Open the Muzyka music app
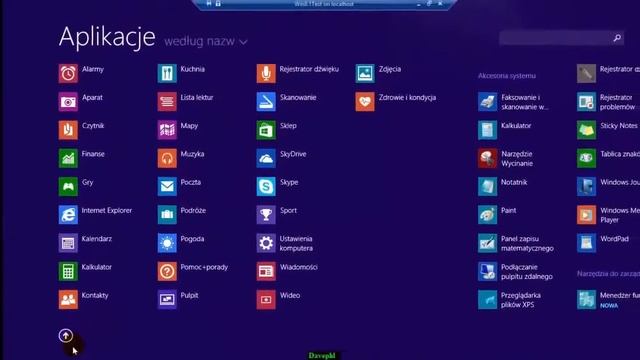The width and height of the screenshot is (640, 360). click(167, 158)
